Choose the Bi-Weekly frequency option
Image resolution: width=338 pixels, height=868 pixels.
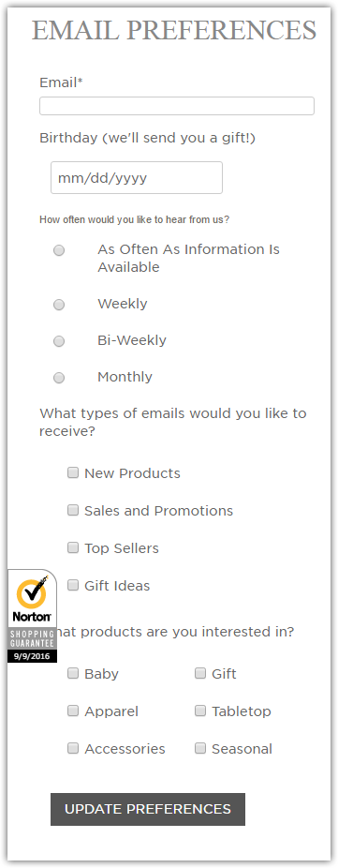pyautogui.click(x=59, y=341)
